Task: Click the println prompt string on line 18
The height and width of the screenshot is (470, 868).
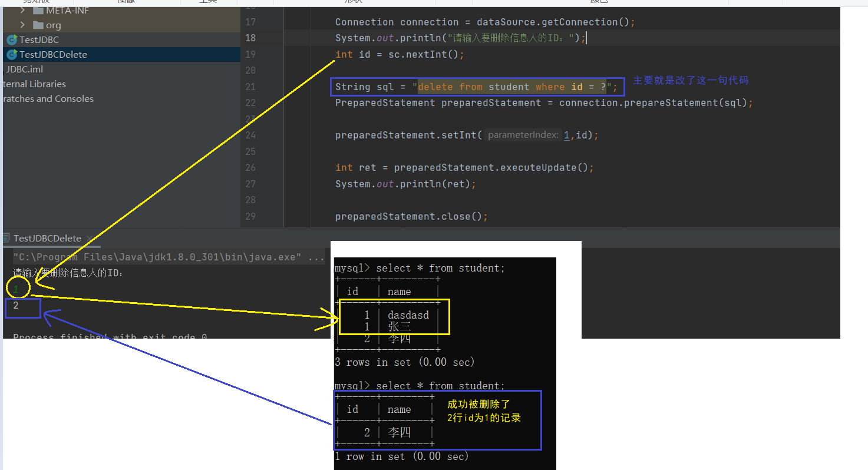Action: coord(511,38)
